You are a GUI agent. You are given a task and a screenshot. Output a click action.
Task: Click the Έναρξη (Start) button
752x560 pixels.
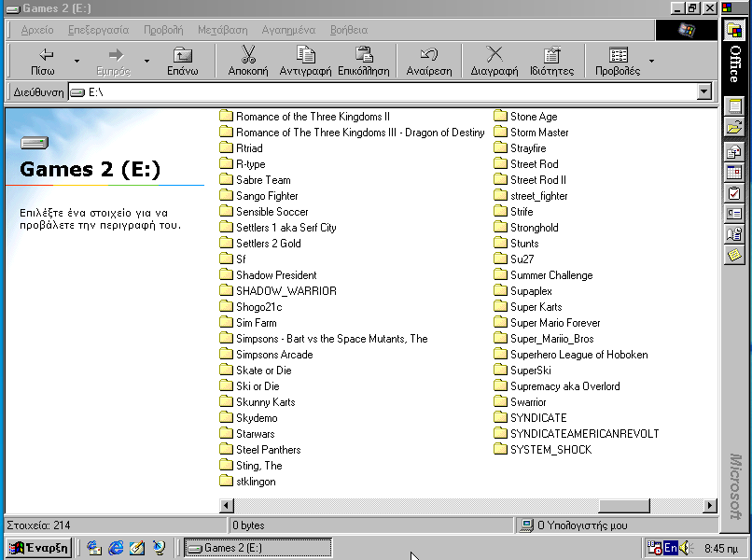[x=38, y=548]
